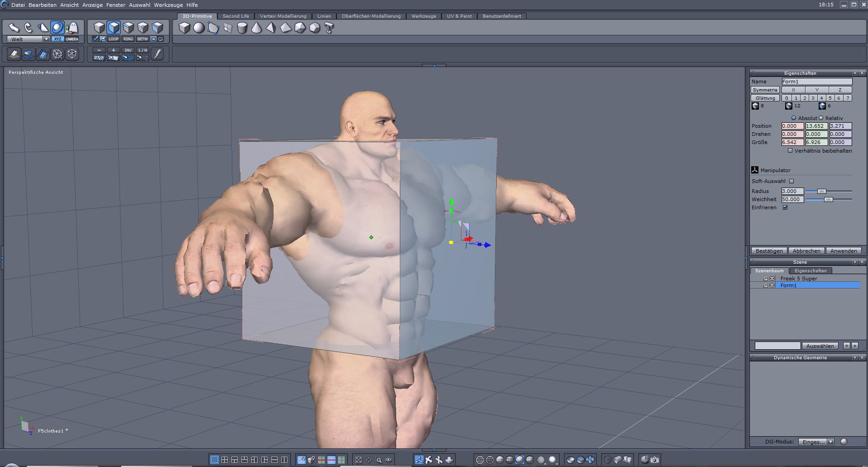868x467 pixels.
Task: Set smoothing level 3
Action: [813, 98]
